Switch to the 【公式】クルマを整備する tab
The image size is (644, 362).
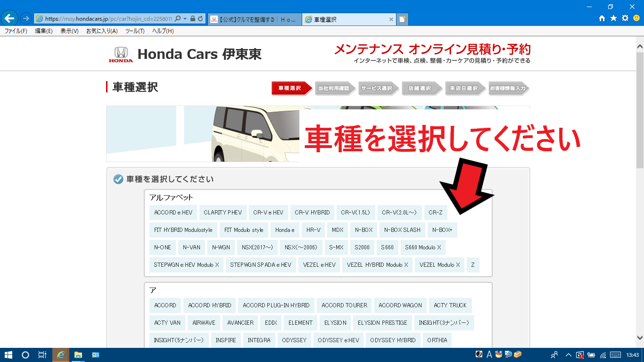tap(255, 19)
